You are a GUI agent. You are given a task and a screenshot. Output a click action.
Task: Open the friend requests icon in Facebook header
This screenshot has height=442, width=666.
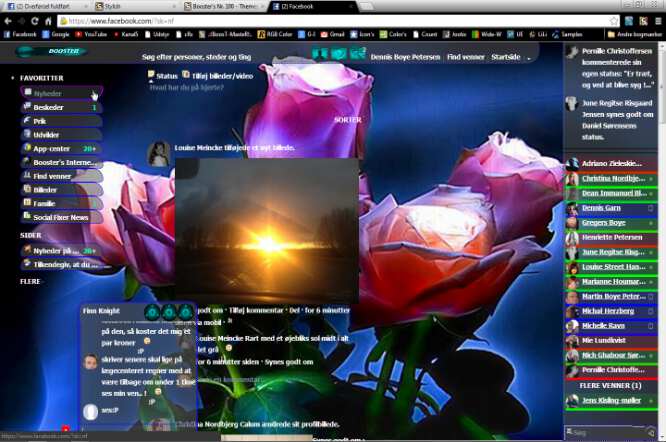tap(320, 53)
